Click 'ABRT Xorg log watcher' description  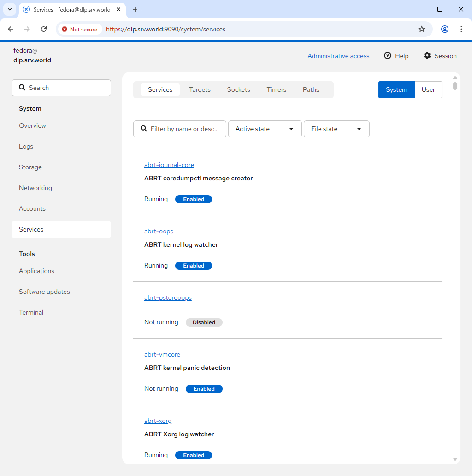(179, 434)
